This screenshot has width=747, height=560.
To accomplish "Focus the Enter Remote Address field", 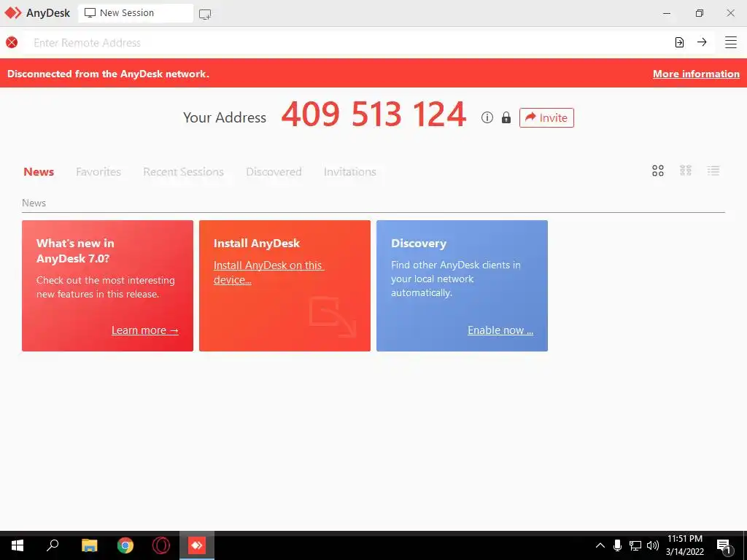I will pos(347,42).
